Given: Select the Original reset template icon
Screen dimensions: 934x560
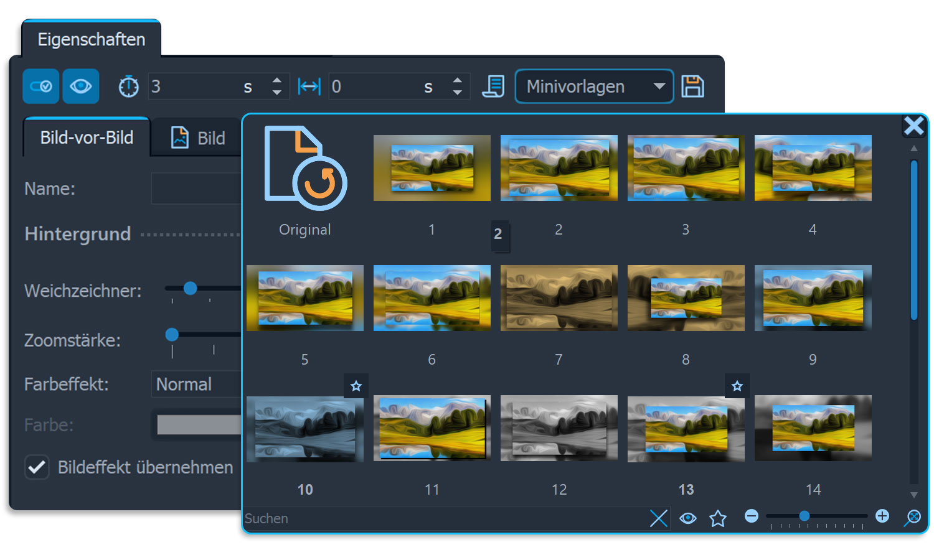Looking at the screenshot, I should coord(305,169).
